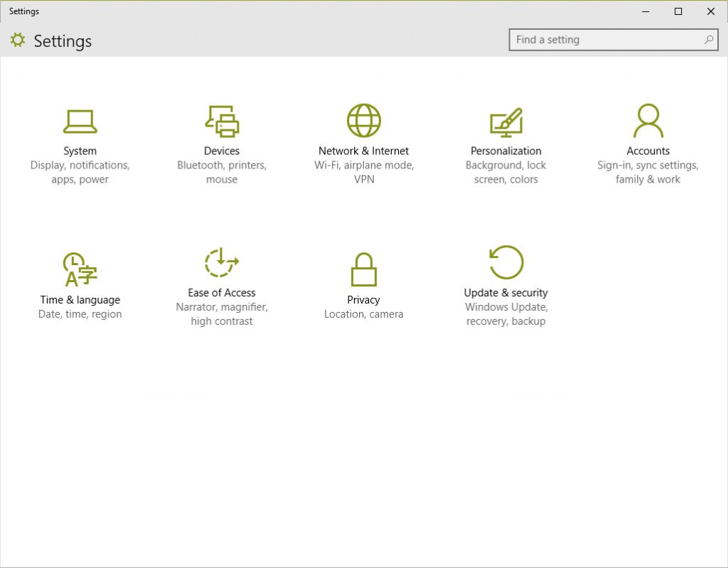Click 'Display, notifications, apps, power' text
The width and height of the screenshot is (728, 568).
[80, 172]
